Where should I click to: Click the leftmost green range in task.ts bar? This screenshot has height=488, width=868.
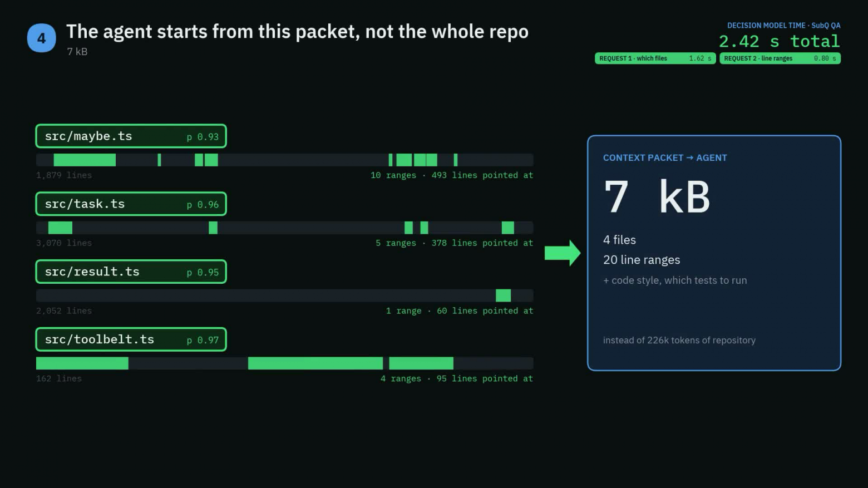pos(60,228)
